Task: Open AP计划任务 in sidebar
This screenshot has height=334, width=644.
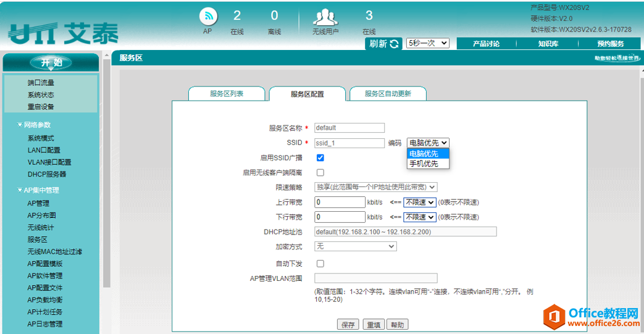Action: tap(45, 312)
